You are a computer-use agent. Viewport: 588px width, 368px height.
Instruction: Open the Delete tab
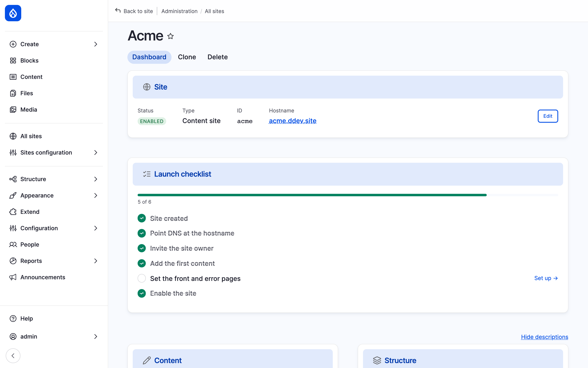pyautogui.click(x=217, y=57)
